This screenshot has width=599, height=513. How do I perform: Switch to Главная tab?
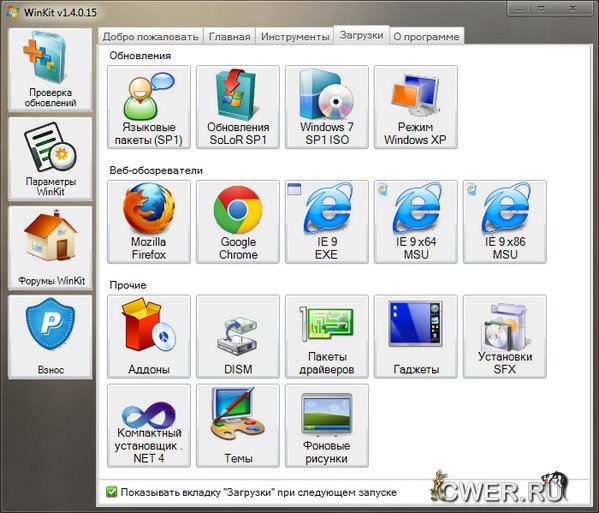[230, 37]
